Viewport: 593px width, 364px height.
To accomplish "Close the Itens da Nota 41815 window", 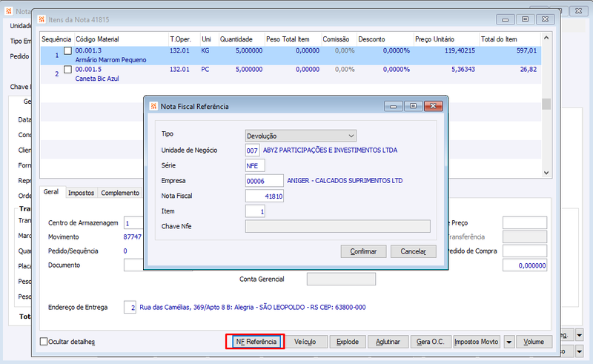I will click(545, 19).
